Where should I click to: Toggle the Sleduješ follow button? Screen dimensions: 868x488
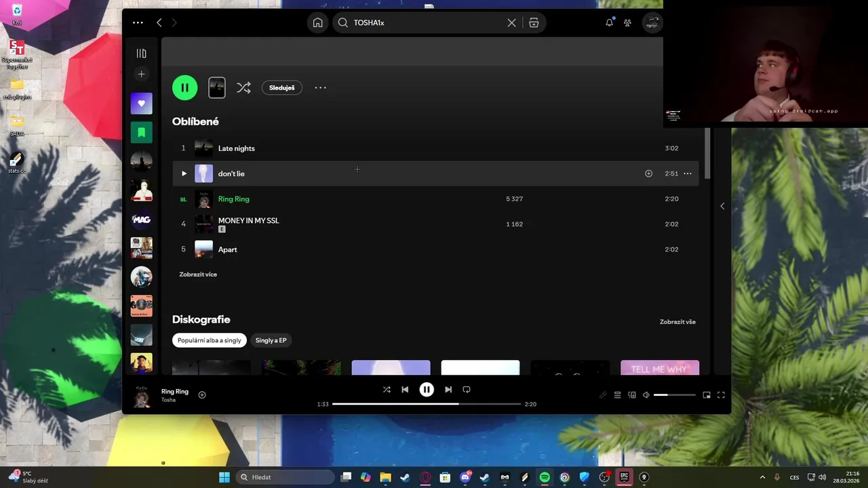click(x=282, y=87)
